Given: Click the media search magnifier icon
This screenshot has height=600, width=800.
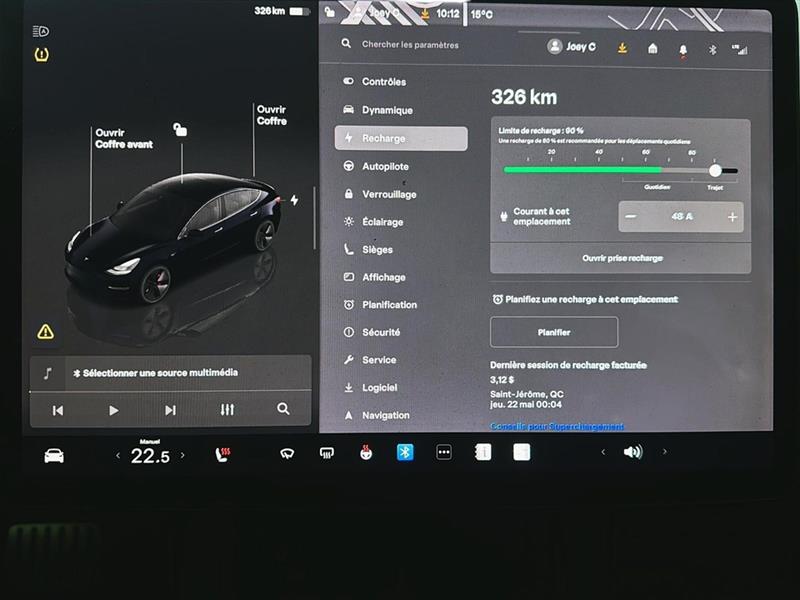Looking at the screenshot, I should (x=283, y=409).
